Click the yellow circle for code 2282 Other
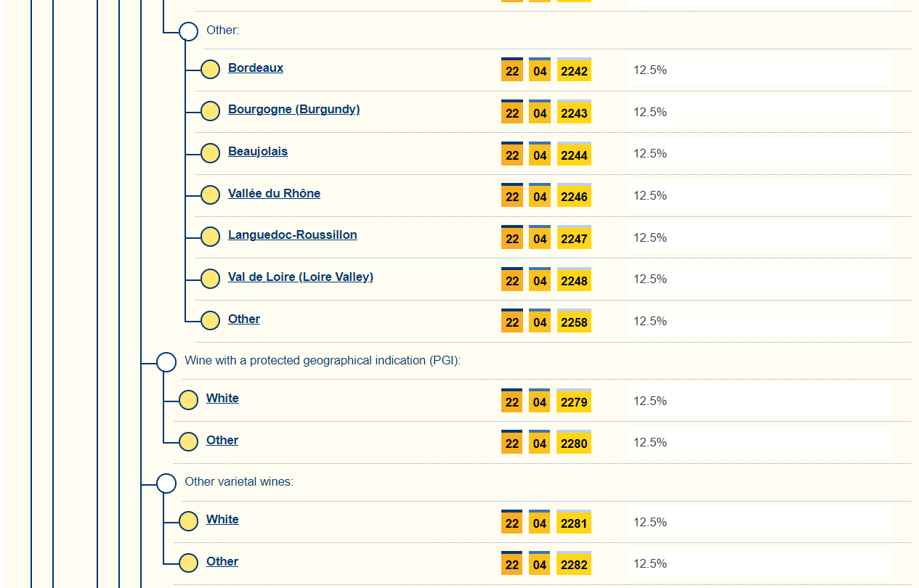 [x=188, y=563]
